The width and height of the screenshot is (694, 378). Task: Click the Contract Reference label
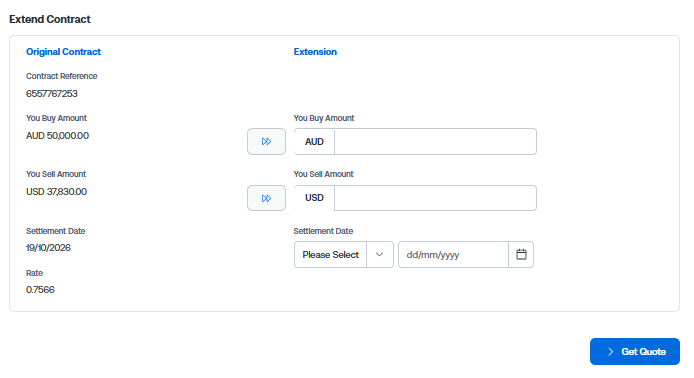click(x=62, y=76)
